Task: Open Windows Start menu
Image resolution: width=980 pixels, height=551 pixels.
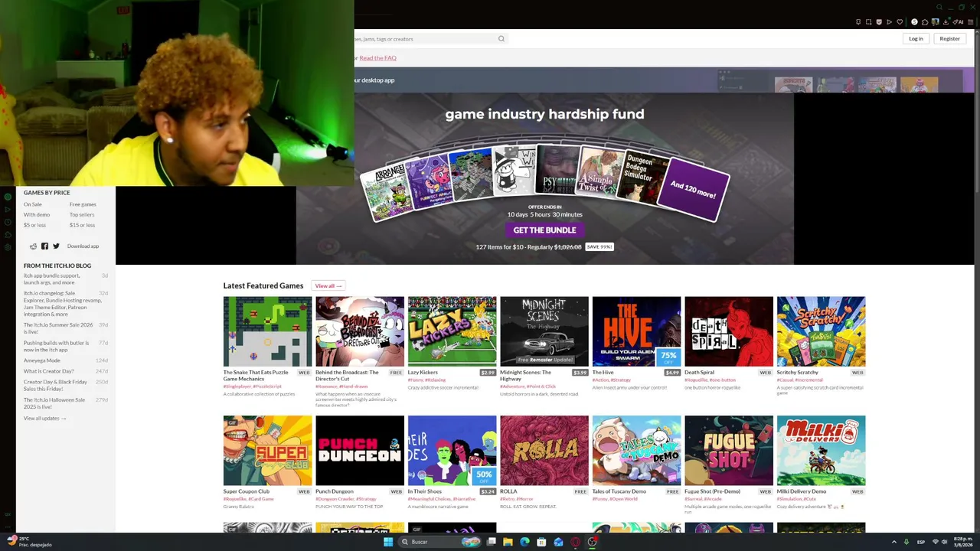Action: tap(388, 542)
